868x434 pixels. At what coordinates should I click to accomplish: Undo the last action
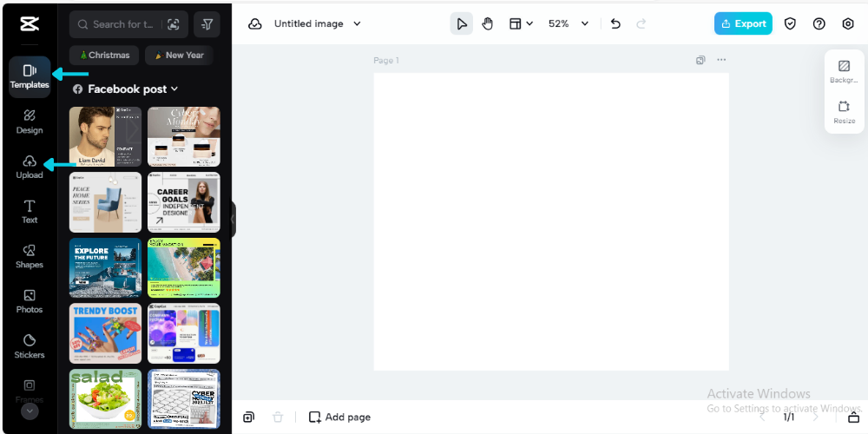pyautogui.click(x=615, y=23)
